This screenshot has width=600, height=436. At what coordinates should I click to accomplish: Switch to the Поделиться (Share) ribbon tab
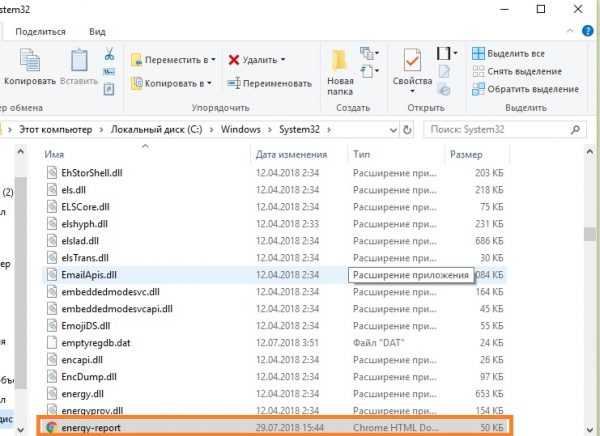click(43, 31)
